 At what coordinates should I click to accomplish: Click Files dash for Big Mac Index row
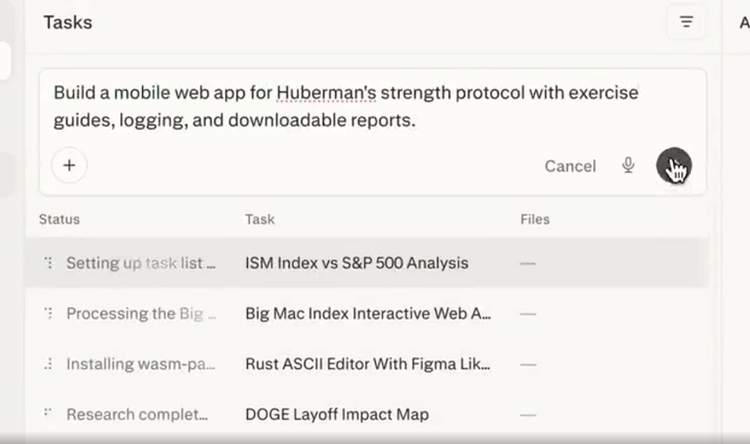(x=528, y=314)
